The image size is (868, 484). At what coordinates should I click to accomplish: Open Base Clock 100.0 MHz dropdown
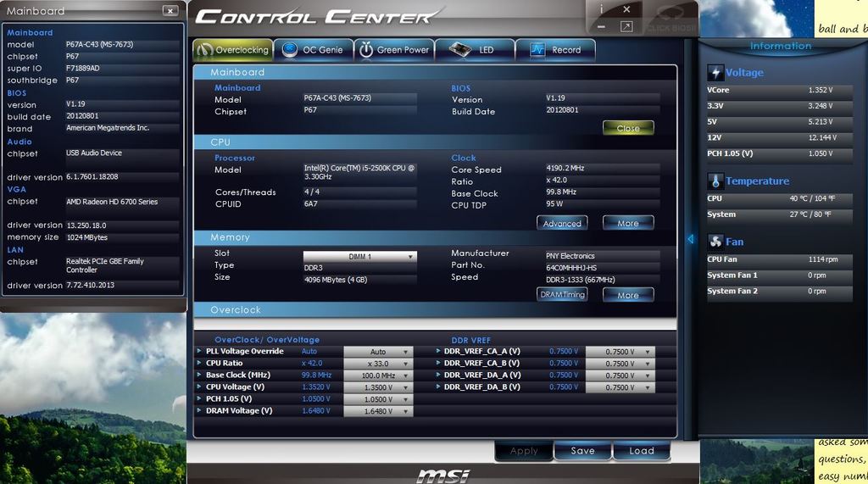coord(378,376)
